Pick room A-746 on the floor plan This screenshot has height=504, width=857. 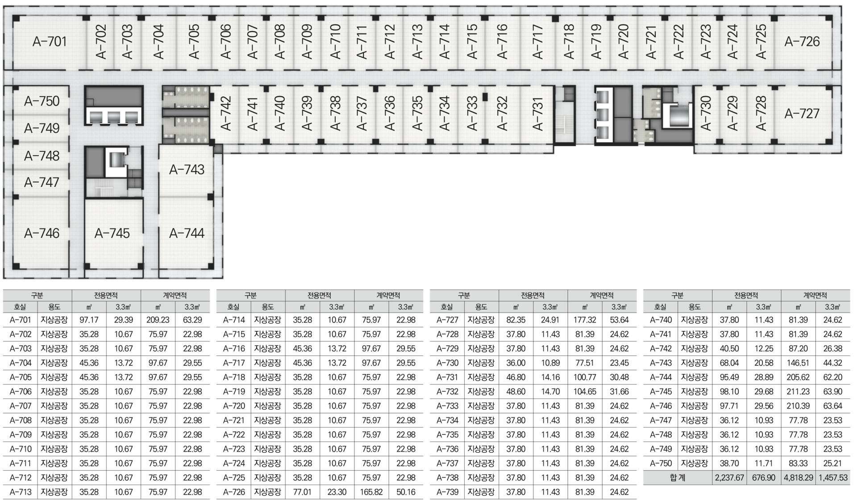(x=42, y=233)
